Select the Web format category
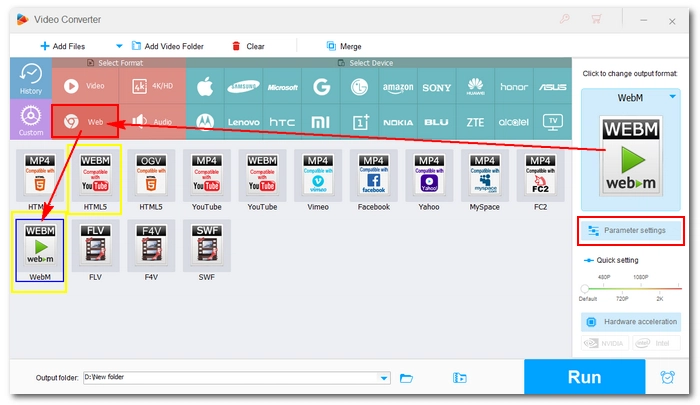The width and height of the screenshot is (700, 405). [85, 121]
